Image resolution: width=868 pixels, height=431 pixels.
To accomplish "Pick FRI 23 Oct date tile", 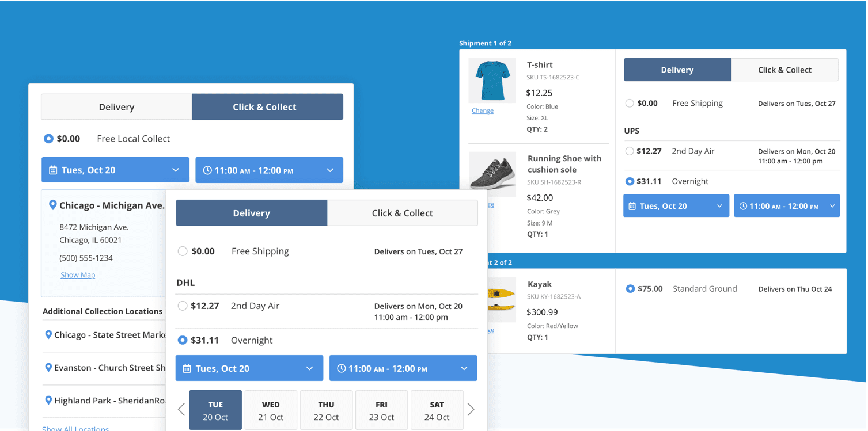I will coord(381,410).
